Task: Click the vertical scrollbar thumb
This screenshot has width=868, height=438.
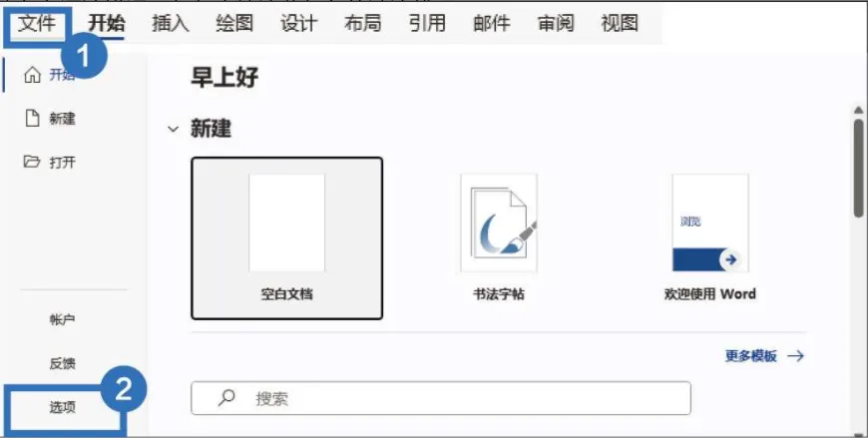Action: click(x=859, y=168)
